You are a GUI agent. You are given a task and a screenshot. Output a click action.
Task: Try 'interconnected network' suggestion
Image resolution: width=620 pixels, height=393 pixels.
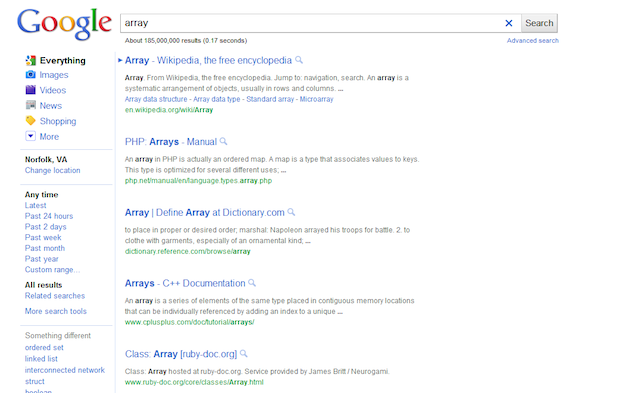[64, 370]
